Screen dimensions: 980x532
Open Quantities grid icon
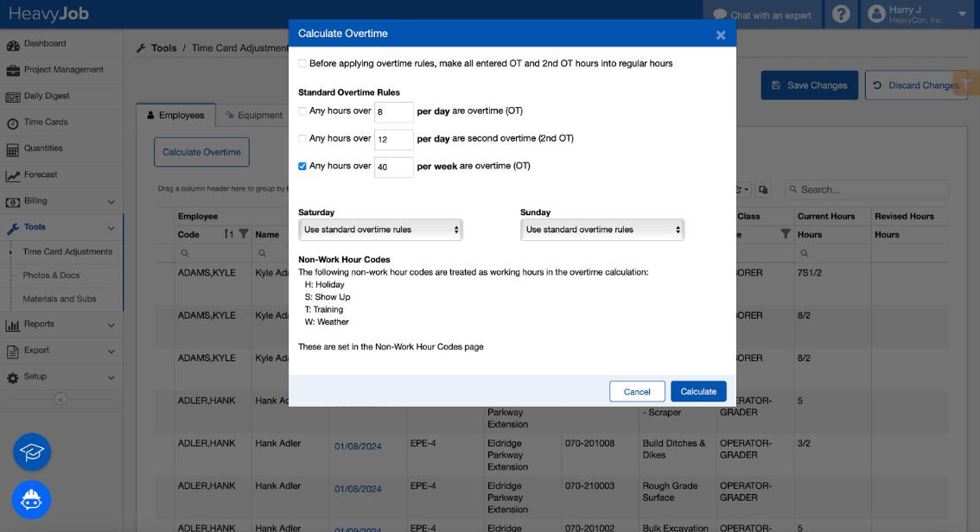click(12, 150)
